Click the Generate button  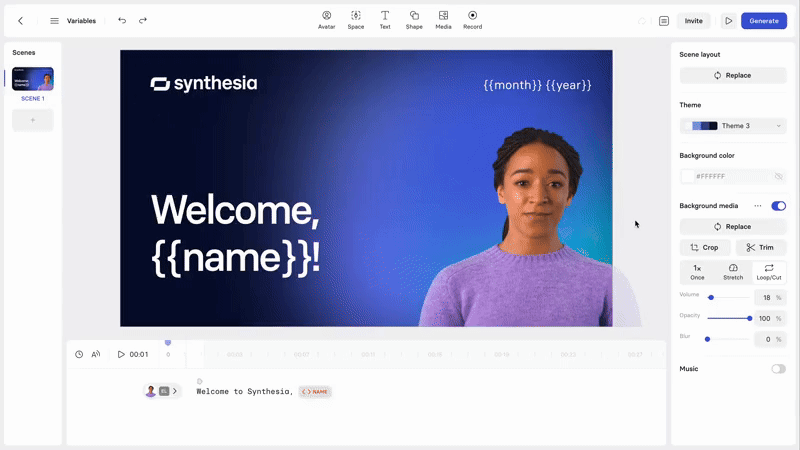764,21
